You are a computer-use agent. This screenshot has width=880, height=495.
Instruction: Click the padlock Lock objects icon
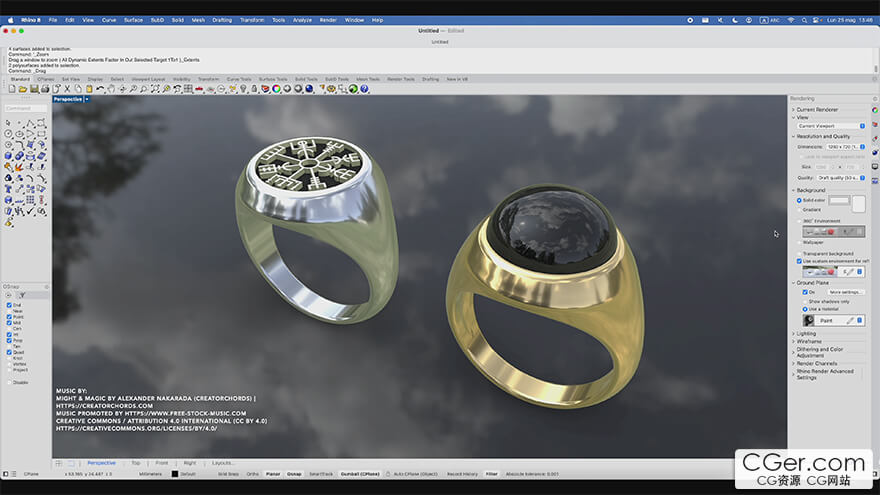pyautogui.click(x=254, y=89)
